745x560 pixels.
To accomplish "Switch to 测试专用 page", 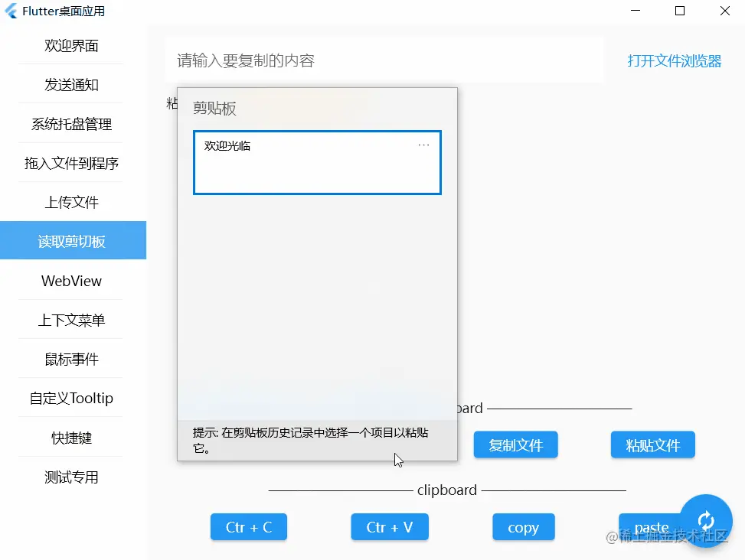I will [x=71, y=477].
